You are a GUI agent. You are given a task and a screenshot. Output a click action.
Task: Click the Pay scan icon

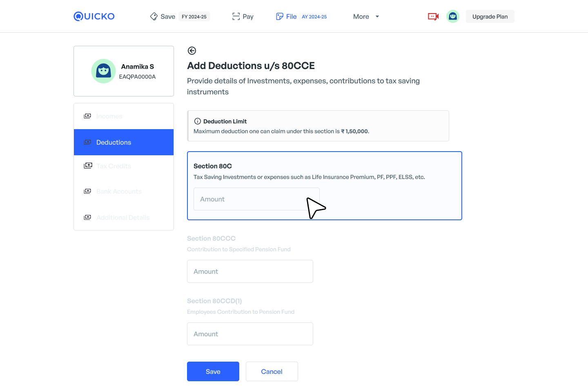pos(236,16)
